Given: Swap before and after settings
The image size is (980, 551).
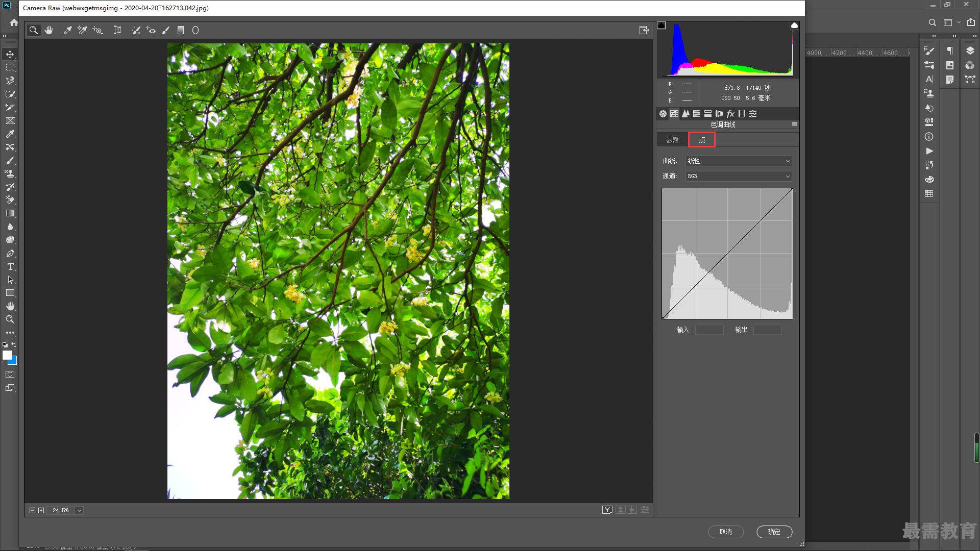Looking at the screenshot, I should pyautogui.click(x=621, y=510).
